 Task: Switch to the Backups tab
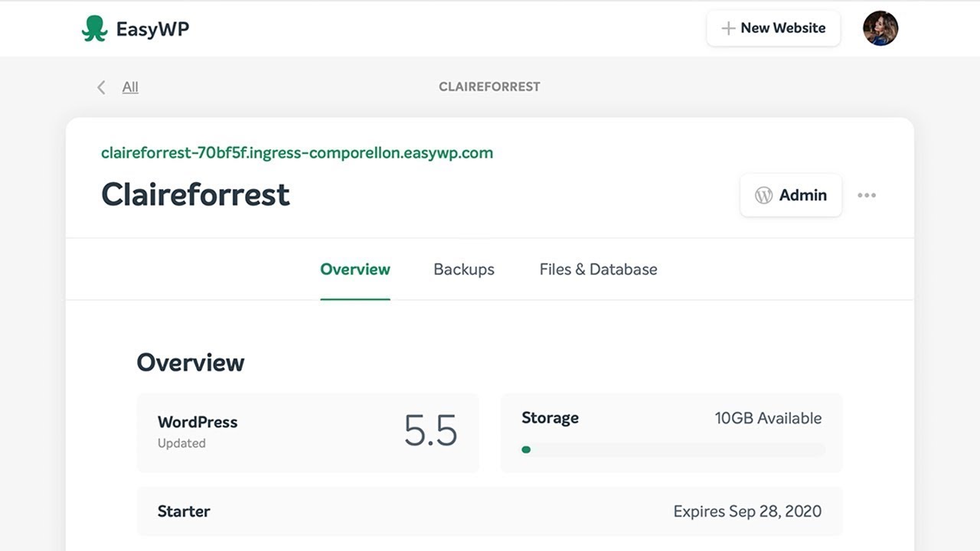(x=464, y=269)
